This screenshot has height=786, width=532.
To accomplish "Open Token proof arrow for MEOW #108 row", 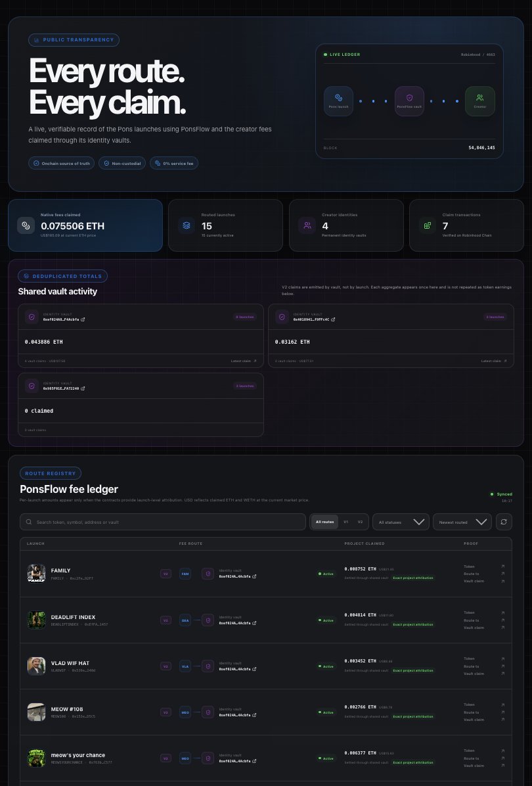I will 503,705.
